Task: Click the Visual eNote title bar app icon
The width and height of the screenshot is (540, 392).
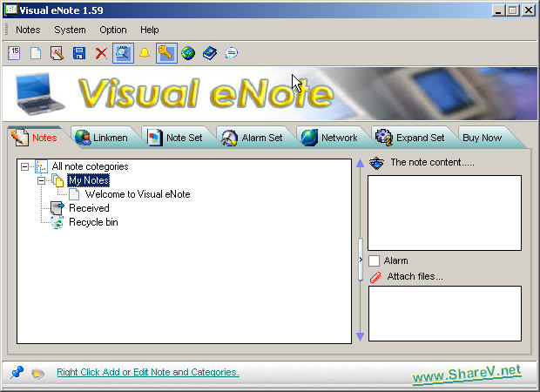Action: coord(10,10)
